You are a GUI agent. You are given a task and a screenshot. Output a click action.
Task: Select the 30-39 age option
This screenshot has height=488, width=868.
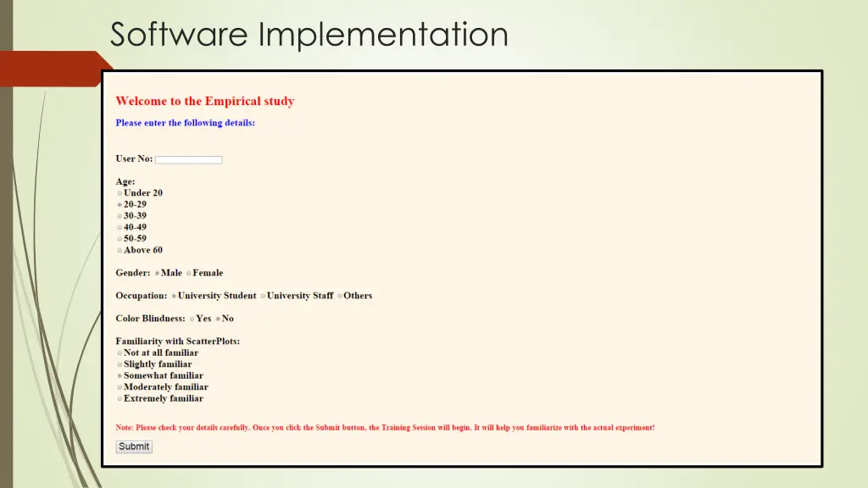click(x=120, y=216)
